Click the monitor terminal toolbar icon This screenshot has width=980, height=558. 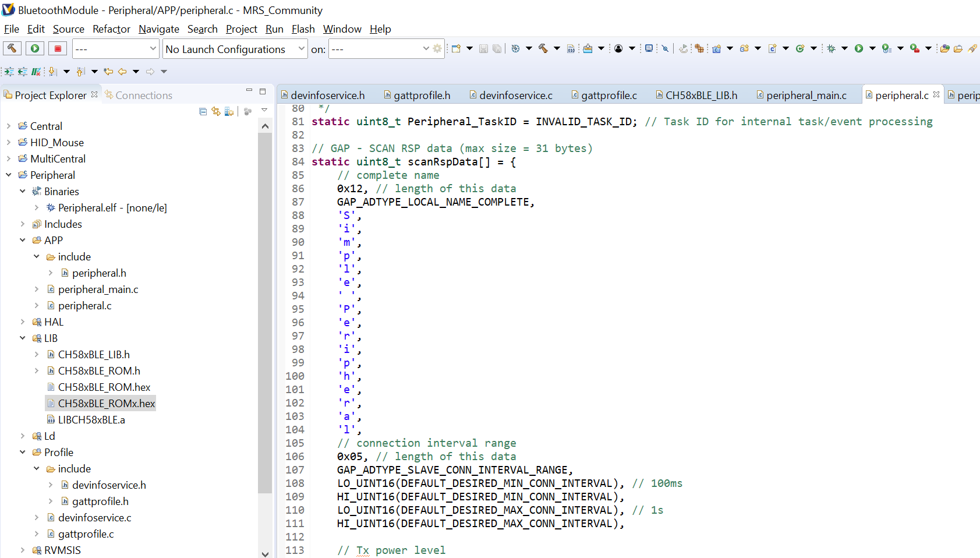[649, 49]
